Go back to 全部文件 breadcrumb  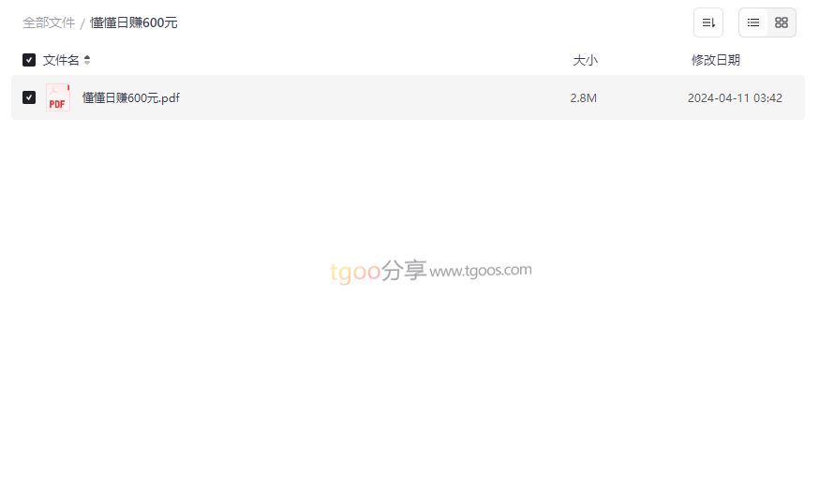tap(49, 23)
